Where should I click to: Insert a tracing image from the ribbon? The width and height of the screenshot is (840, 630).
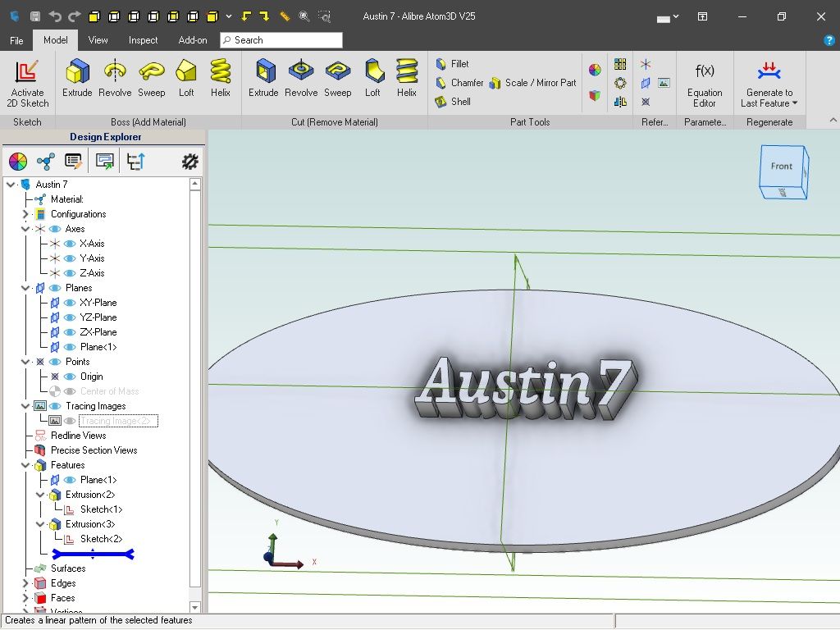(x=664, y=83)
